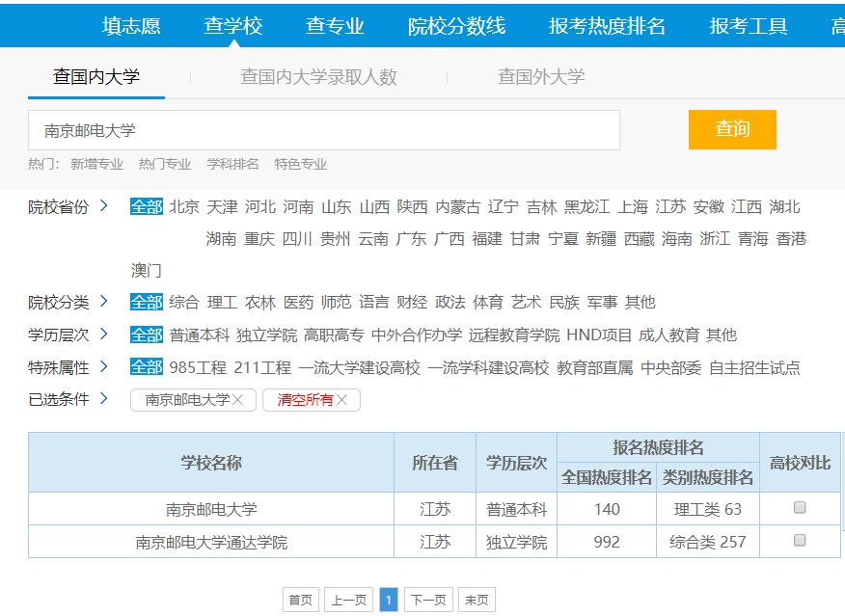Filter school category by 财经
This screenshot has height=616, width=845.
click(x=412, y=302)
